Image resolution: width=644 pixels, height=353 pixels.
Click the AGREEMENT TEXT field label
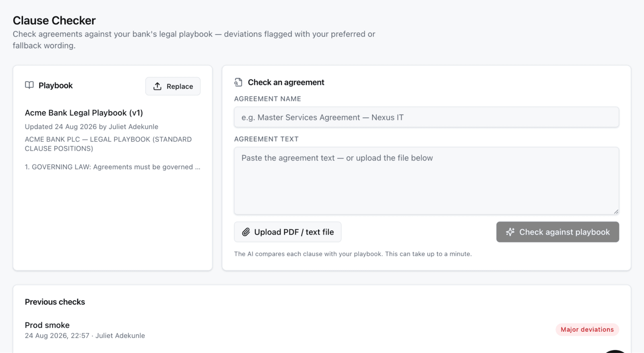[x=266, y=139]
